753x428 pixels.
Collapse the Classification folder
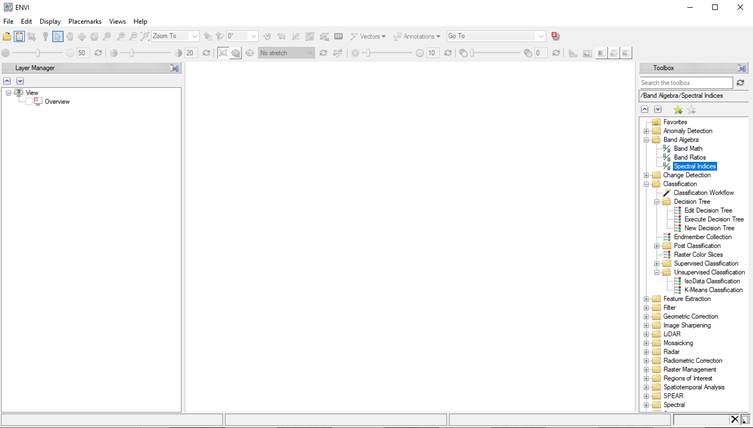(x=646, y=184)
